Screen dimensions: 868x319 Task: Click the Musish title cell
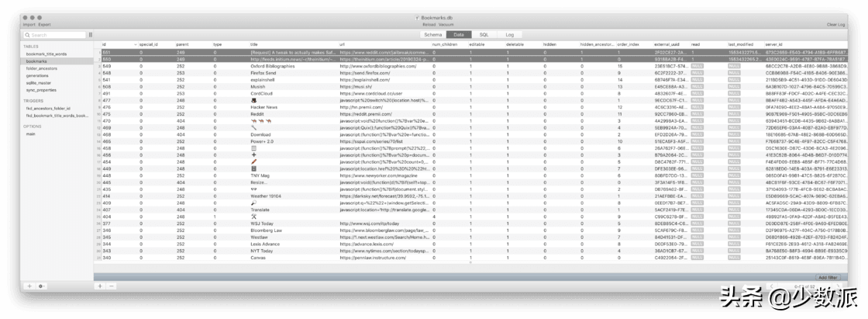257,87
